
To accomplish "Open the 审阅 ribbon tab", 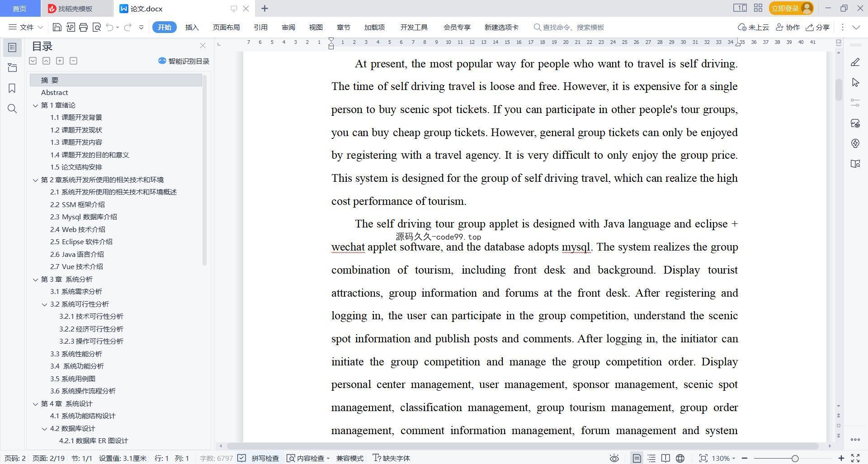I will click(288, 27).
